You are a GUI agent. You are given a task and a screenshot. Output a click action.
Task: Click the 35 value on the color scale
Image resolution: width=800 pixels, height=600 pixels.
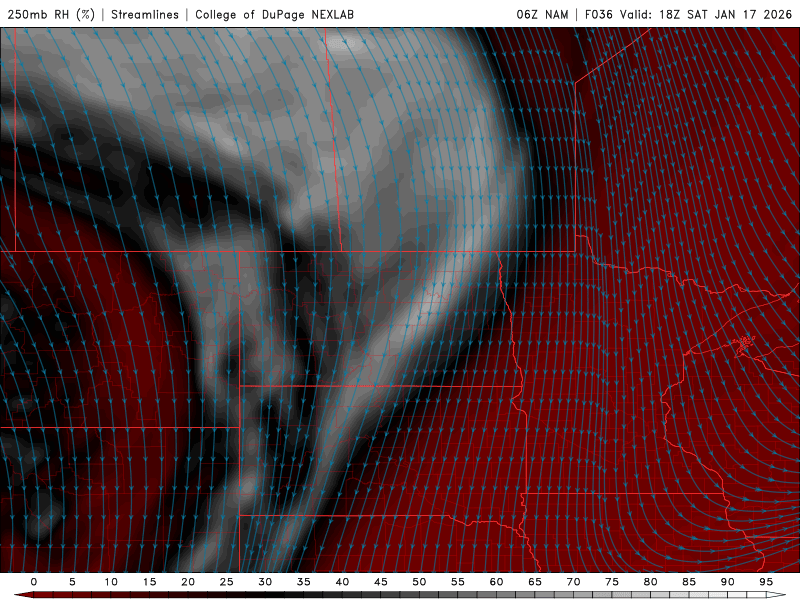[x=303, y=582]
